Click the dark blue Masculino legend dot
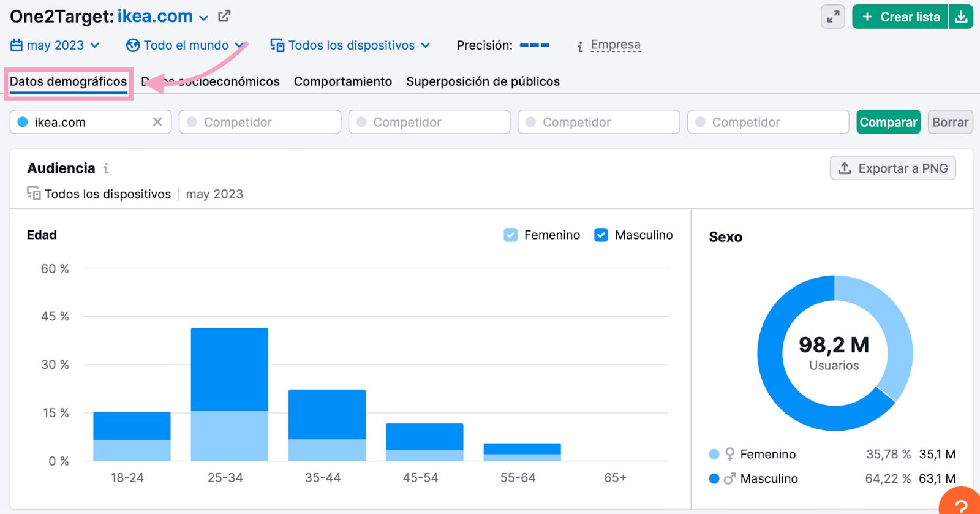The height and width of the screenshot is (514, 980). [x=714, y=478]
